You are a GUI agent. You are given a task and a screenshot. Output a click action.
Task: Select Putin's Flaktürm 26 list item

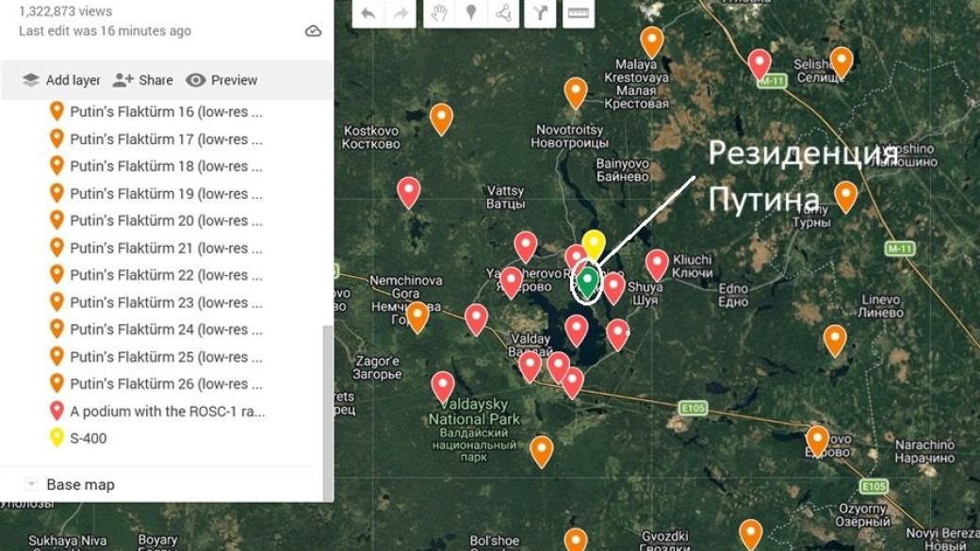coord(165,384)
